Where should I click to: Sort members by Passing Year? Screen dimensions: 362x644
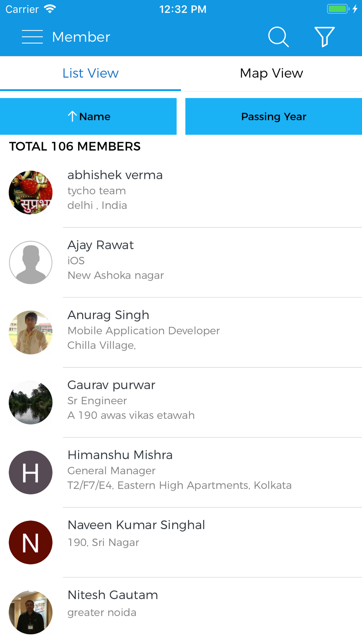tap(274, 116)
